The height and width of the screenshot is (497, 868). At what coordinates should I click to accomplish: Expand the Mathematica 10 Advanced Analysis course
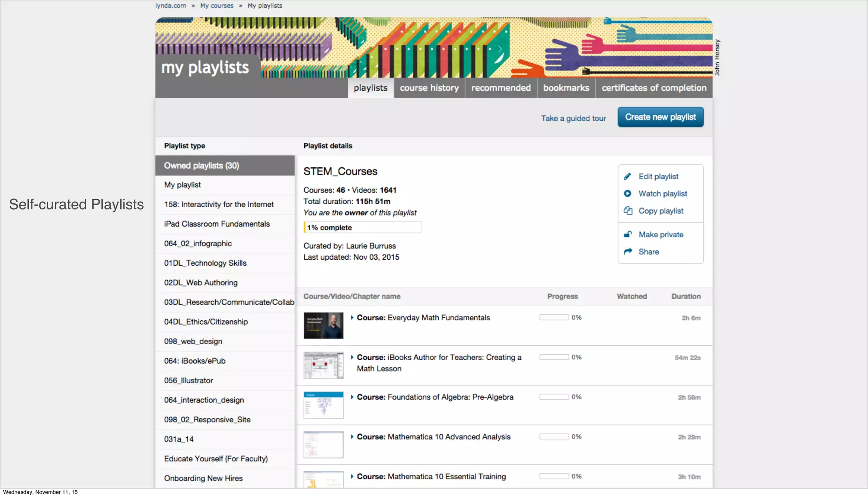[352, 437]
